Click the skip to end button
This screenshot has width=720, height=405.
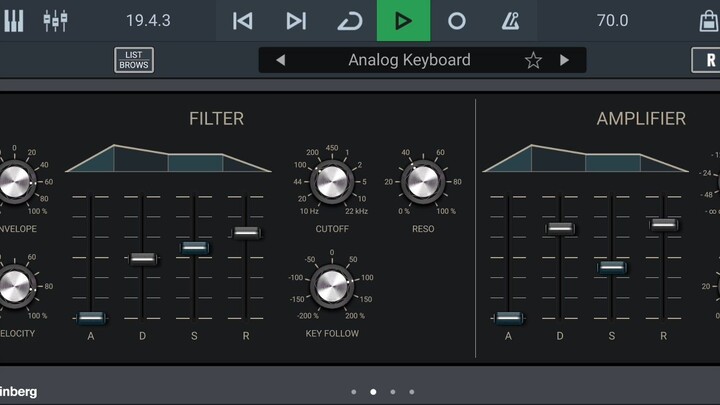(x=296, y=21)
